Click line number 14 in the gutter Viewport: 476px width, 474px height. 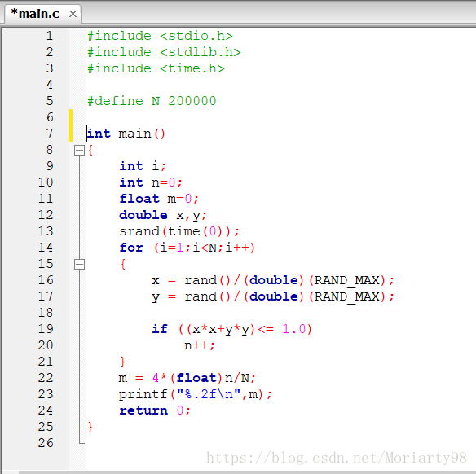46,248
